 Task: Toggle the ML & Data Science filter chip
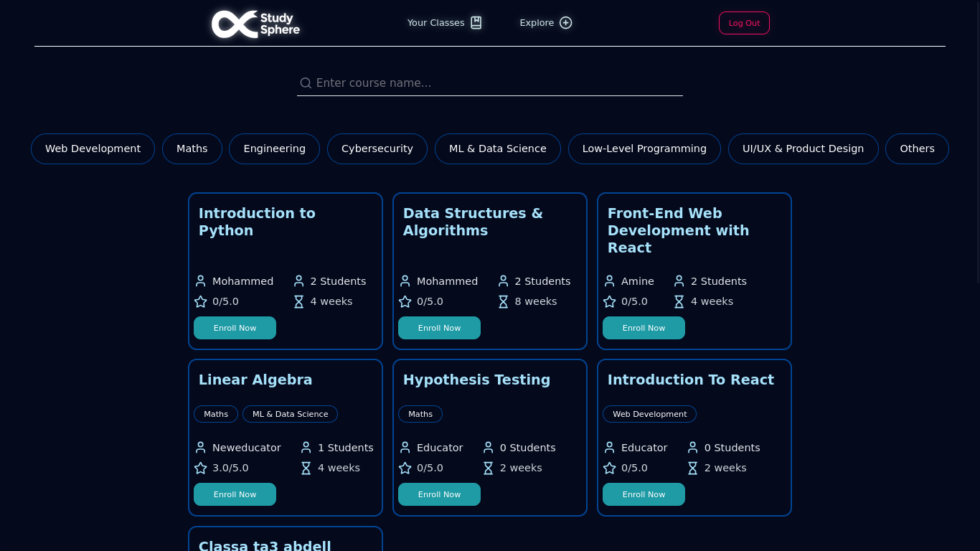pos(497,149)
